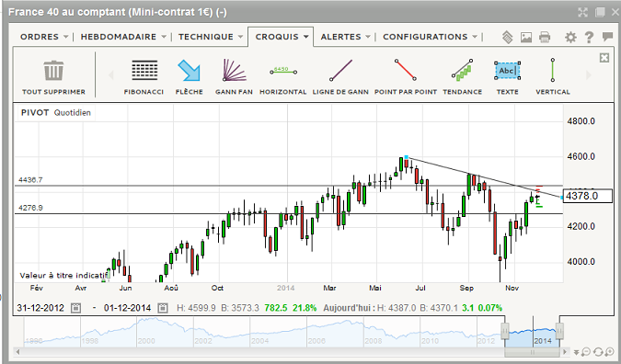Open the help question mark icon
The image size is (621, 364).
click(589, 37)
